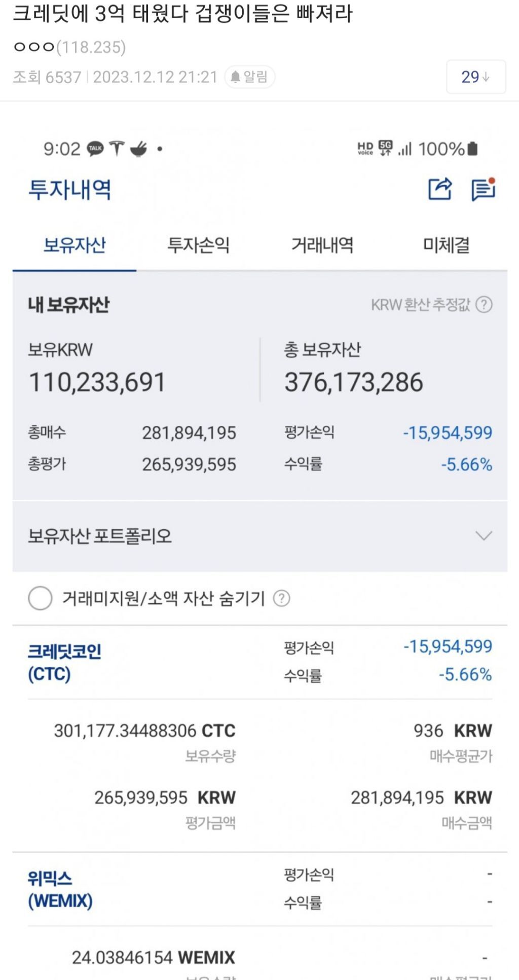Click help icon next to 자산 숨기기
519x980 pixels.
(282, 599)
